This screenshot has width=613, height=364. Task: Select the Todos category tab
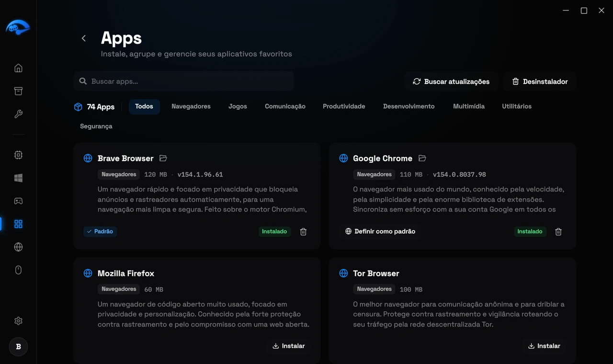pyautogui.click(x=144, y=106)
